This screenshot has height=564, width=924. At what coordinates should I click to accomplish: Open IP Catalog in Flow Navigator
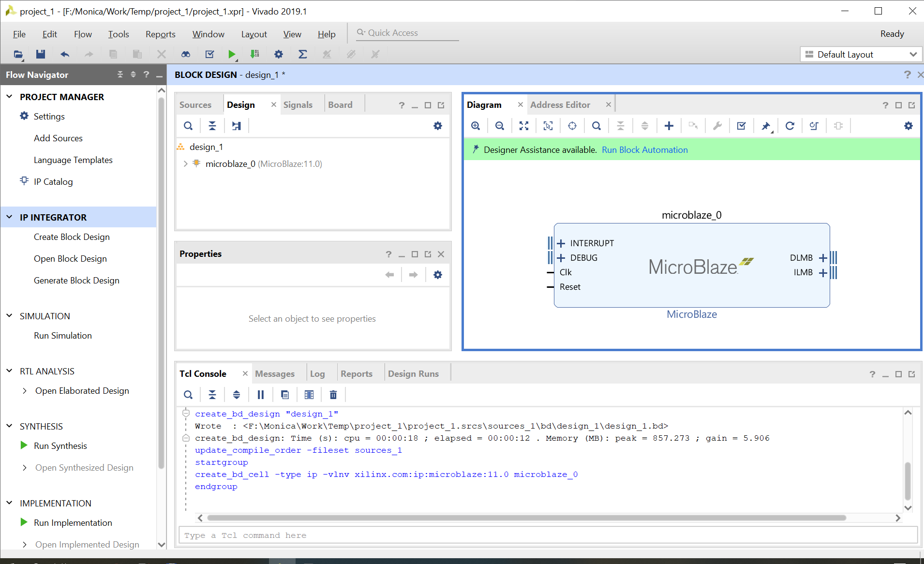53,182
